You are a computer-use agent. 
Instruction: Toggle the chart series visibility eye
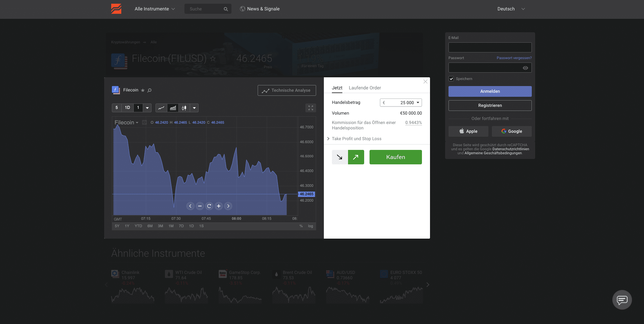click(144, 122)
